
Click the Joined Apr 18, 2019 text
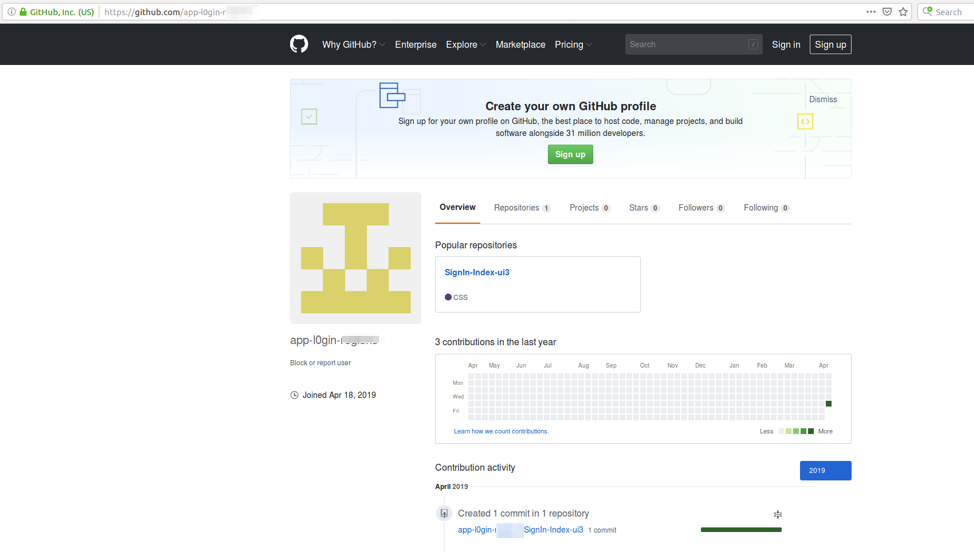coord(339,395)
